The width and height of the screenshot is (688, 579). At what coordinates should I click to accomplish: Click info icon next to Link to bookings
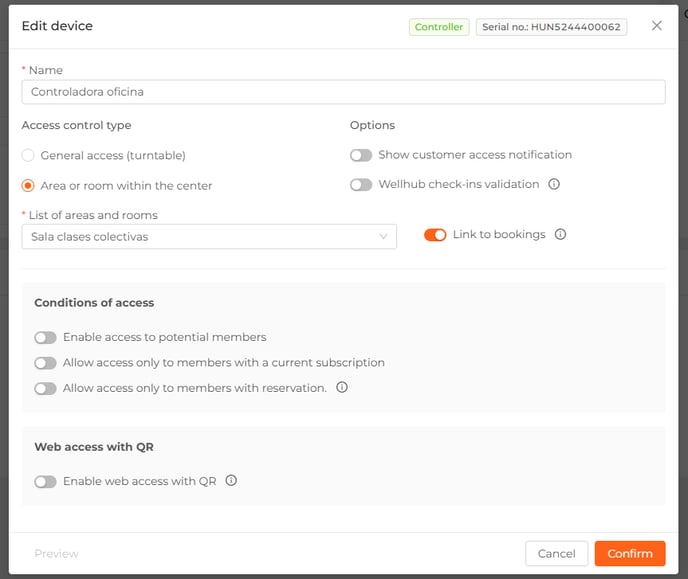tap(560, 234)
